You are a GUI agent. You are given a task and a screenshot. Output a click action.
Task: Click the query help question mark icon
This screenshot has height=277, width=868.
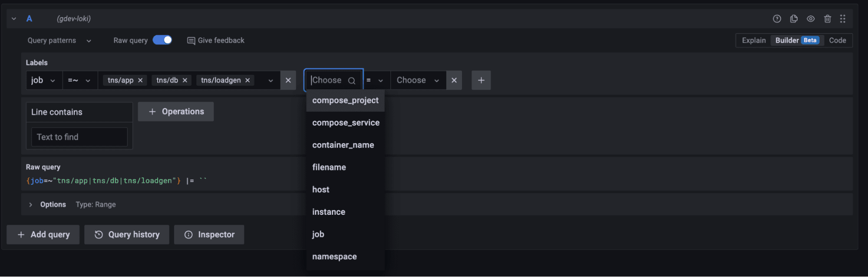(x=777, y=19)
